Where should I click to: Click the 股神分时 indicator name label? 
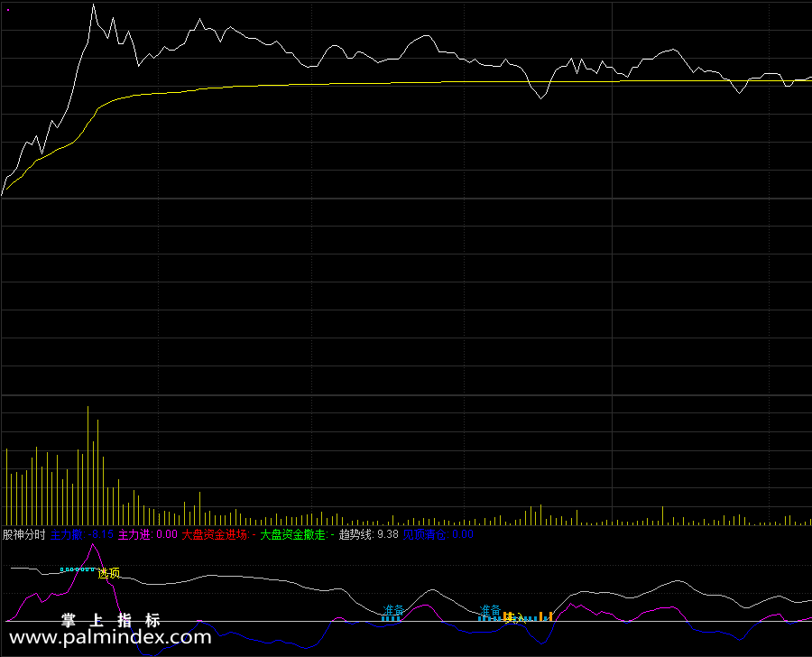(x=23, y=534)
